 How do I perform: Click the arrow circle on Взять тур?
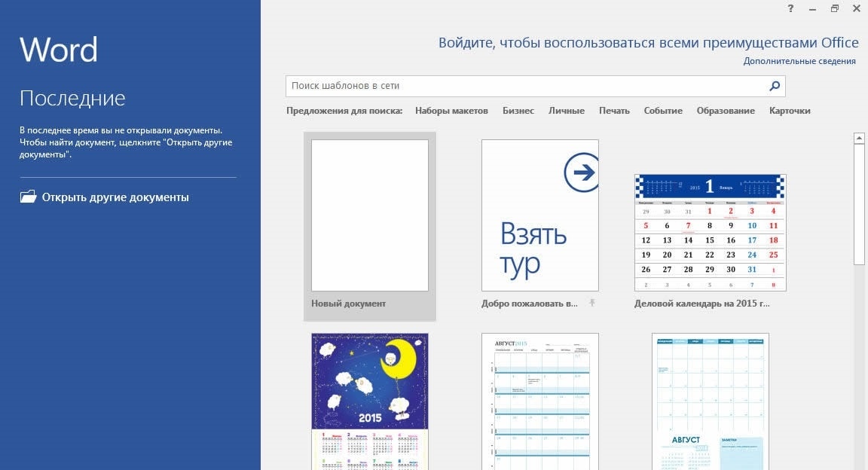coord(581,172)
